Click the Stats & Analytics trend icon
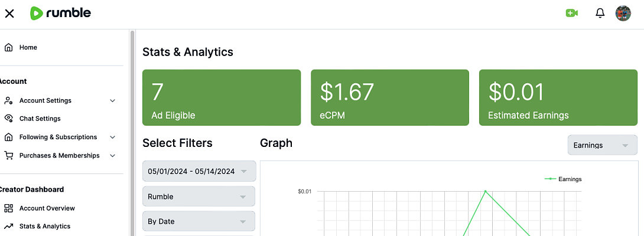The width and height of the screenshot is (644, 236). 8,226
